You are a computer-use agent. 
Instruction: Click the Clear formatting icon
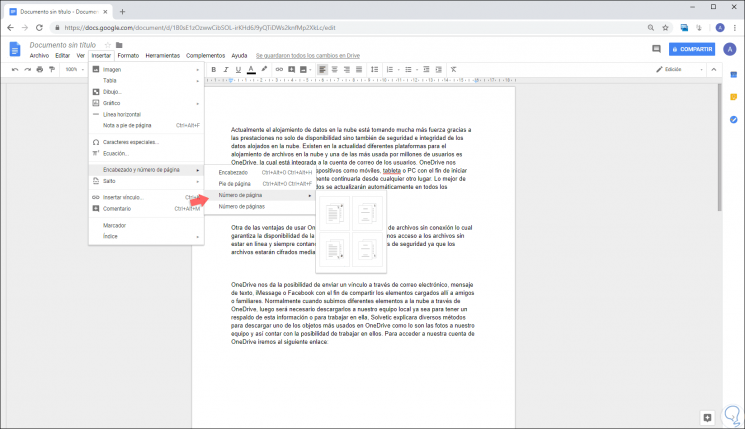454,69
